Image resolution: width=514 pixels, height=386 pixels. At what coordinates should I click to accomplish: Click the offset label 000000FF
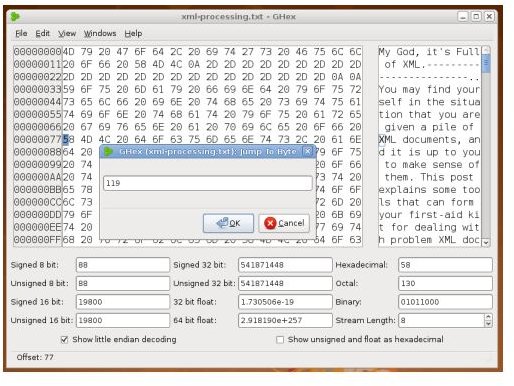(x=38, y=240)
